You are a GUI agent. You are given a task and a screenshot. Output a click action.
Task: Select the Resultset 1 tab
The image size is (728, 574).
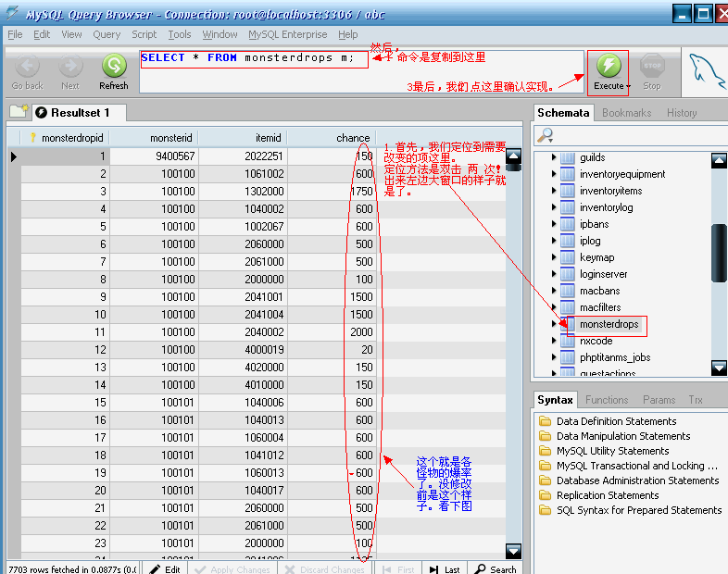click(x=80, y=113)
